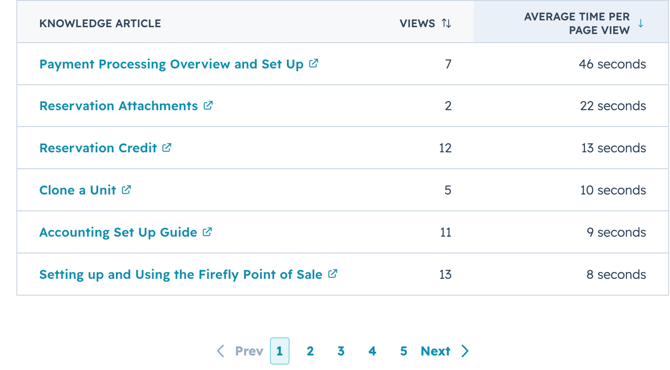670x370 pixels.
Task: Select the 8 seconds cell
Action: [x=616, y=274]
